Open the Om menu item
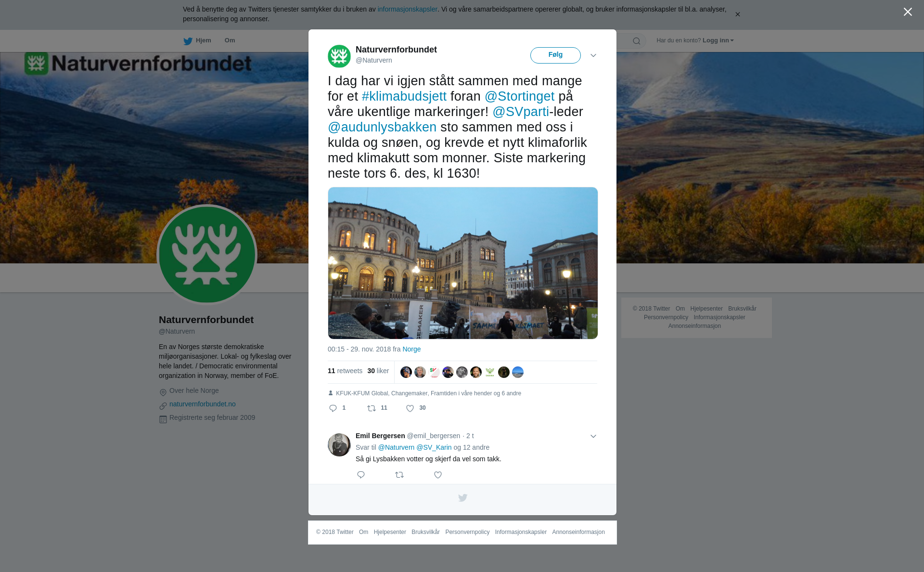This screenshot has height=572, width=924. (x=230, y=40)
